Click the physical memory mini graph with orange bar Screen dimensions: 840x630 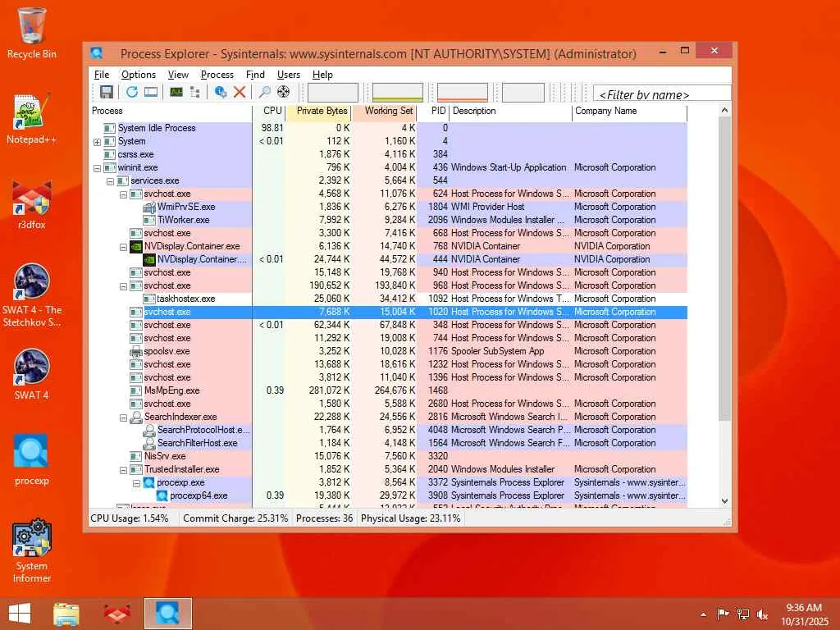[x=463, y=92]
